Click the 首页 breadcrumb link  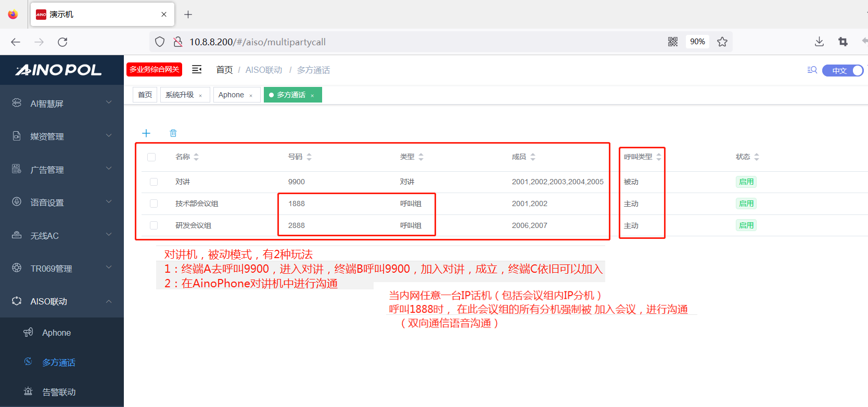224,70
